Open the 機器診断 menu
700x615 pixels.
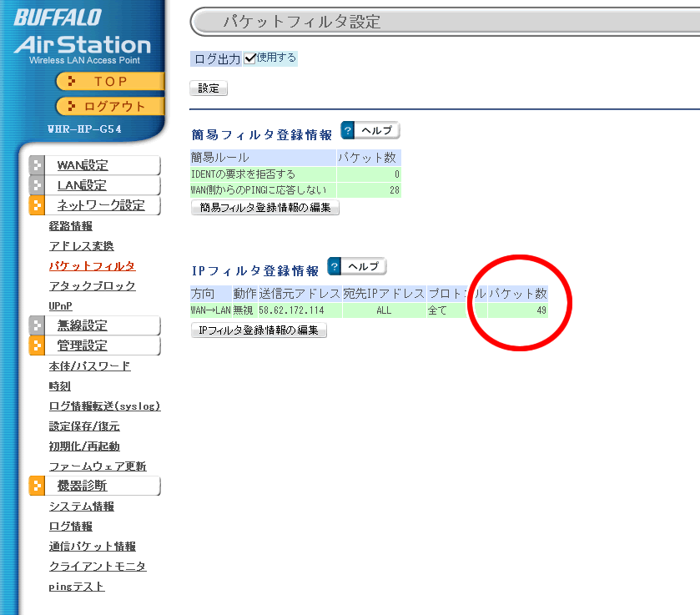click(x=82, y=486)
